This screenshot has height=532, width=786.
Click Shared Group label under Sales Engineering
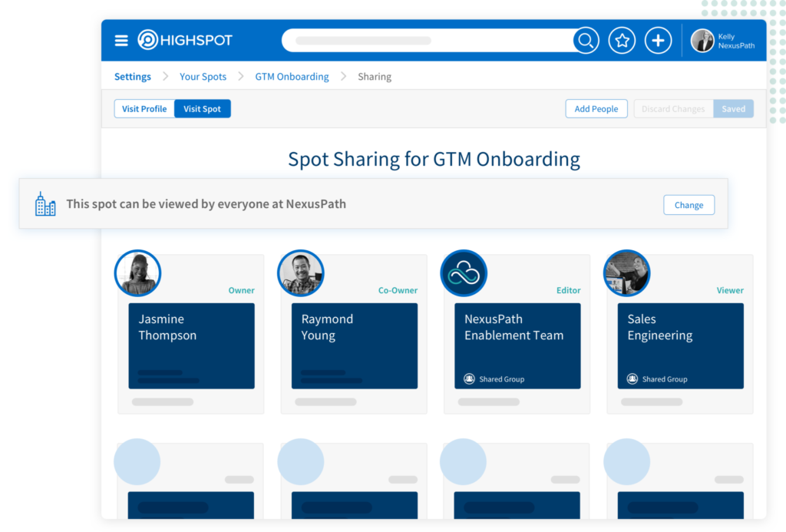tap(665, 379)
